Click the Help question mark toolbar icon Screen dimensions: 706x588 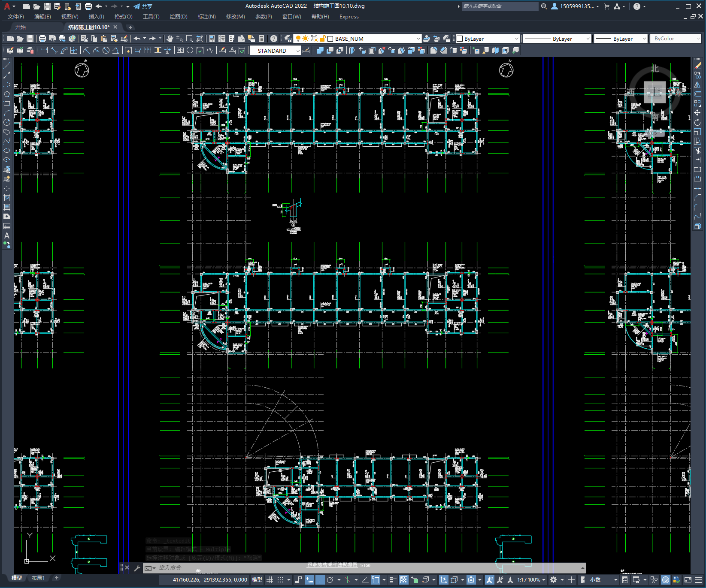coord(274,39)
